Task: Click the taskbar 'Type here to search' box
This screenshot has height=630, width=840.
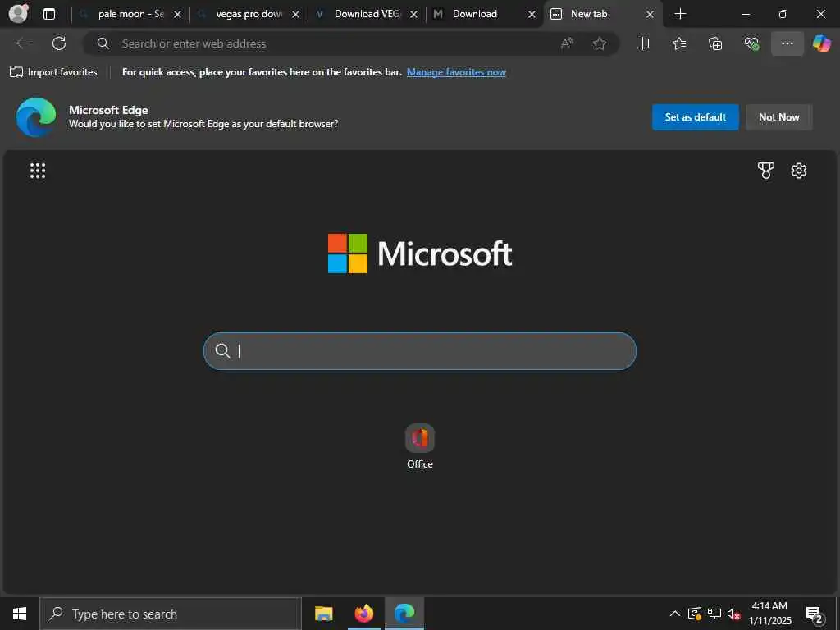Action: pyautogui.click(x=171, y=614)
